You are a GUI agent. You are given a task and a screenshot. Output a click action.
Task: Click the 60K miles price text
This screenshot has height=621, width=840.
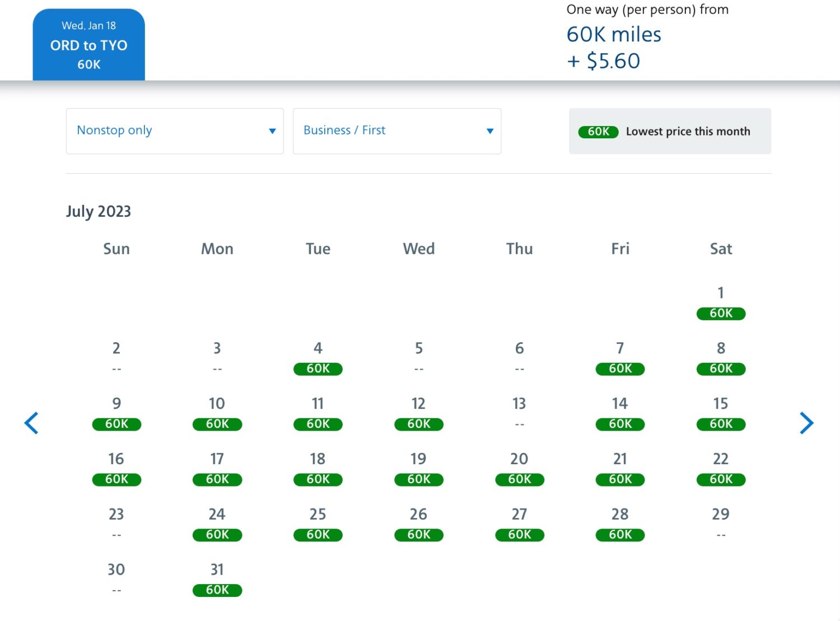[x=614, y=34]
